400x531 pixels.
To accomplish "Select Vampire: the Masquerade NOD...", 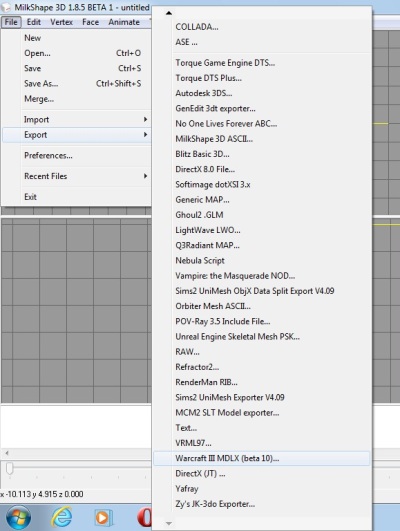I will [261, 276].
